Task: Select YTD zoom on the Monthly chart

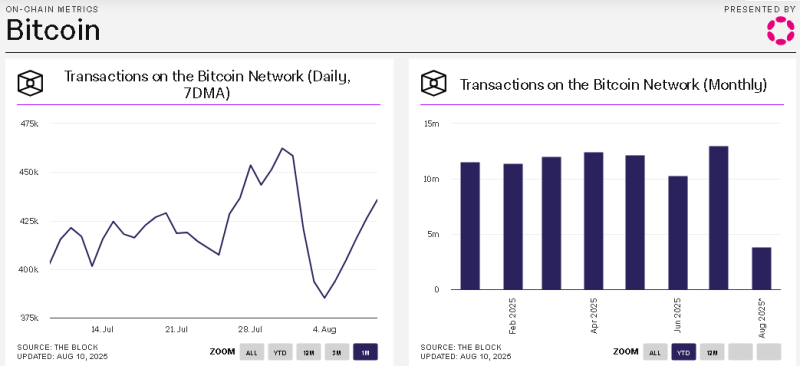Action: pyautogui.click(x=684, y=352)
